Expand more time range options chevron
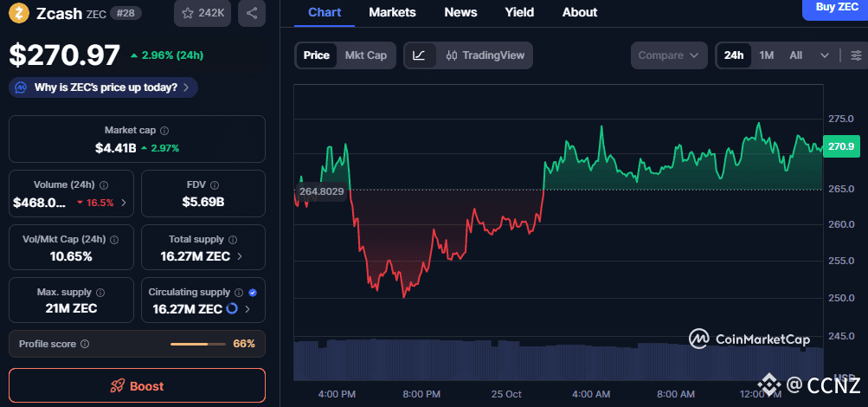Viewport: 868px width, 407px height. coord(824,55)
